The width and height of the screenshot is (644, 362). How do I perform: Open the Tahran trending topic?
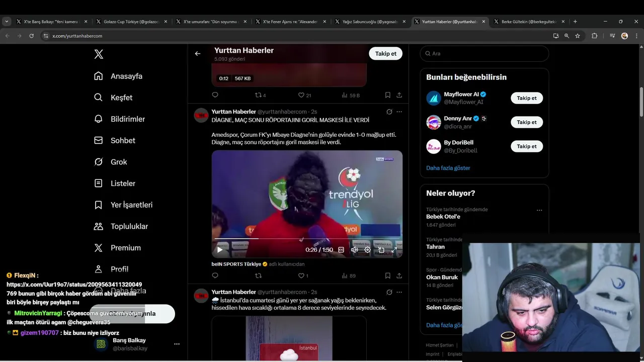click(x=436, y=247)
